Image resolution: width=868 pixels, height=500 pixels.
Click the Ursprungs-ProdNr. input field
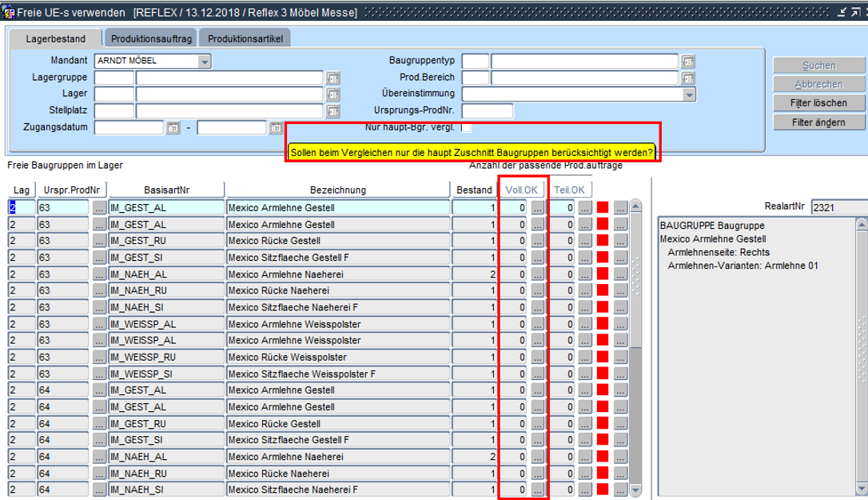coord(487,111)
